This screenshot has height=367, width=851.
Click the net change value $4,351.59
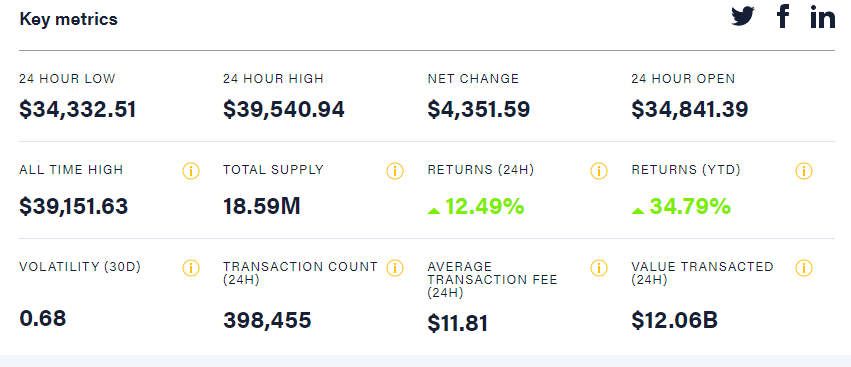[x=479, y=110]
